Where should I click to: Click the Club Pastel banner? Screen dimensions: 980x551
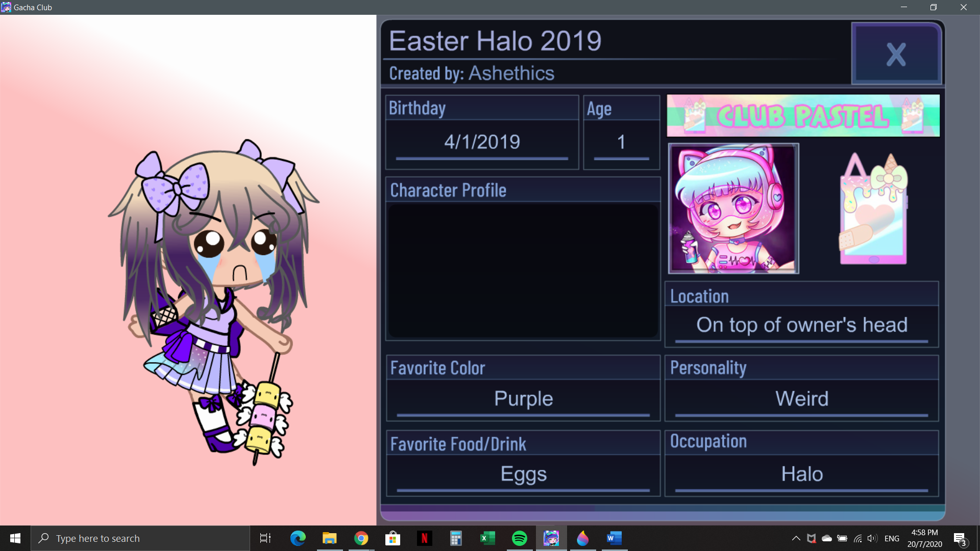click(x=803, y=116)
